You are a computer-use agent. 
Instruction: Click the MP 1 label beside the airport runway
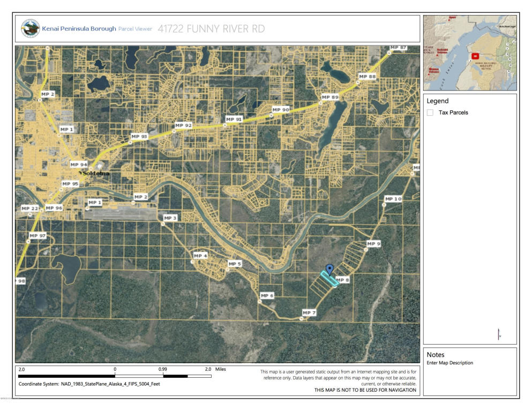pos(95,203)
